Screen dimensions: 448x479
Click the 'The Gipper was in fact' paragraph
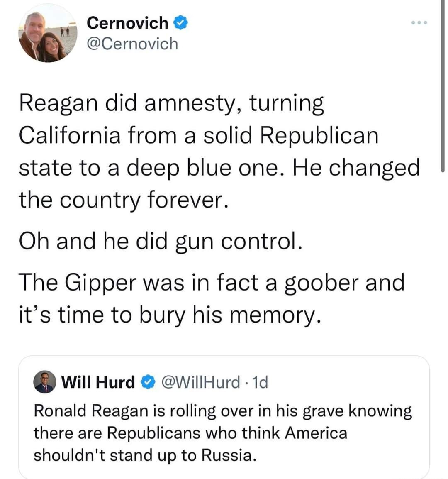pos(212,298)
